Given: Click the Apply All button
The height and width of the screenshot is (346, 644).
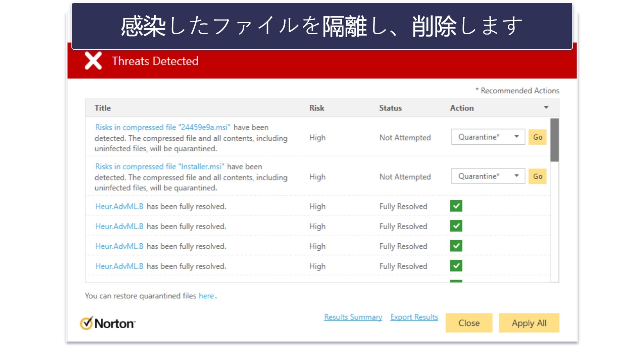Looking at the screenshot, I should pyautogui.click(x=529, y=323).
